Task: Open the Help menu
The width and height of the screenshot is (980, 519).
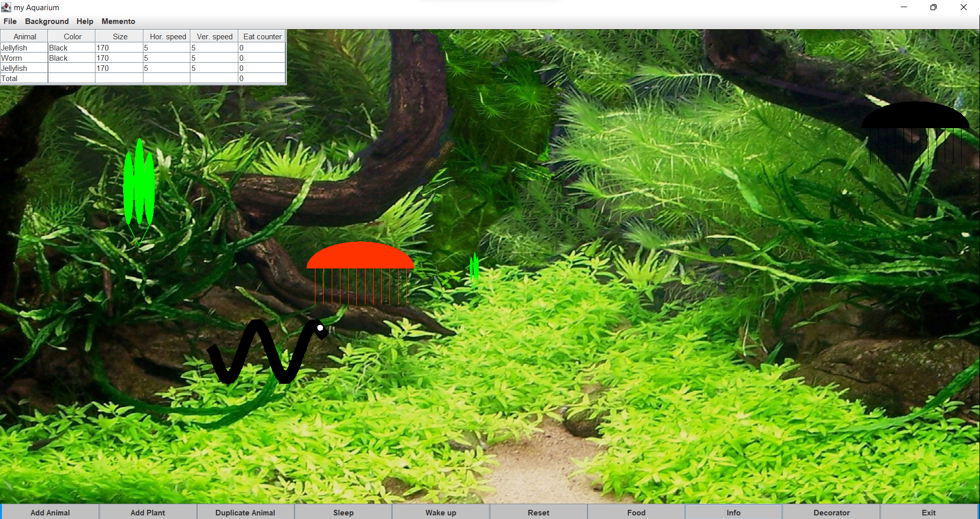Action: 85,21
